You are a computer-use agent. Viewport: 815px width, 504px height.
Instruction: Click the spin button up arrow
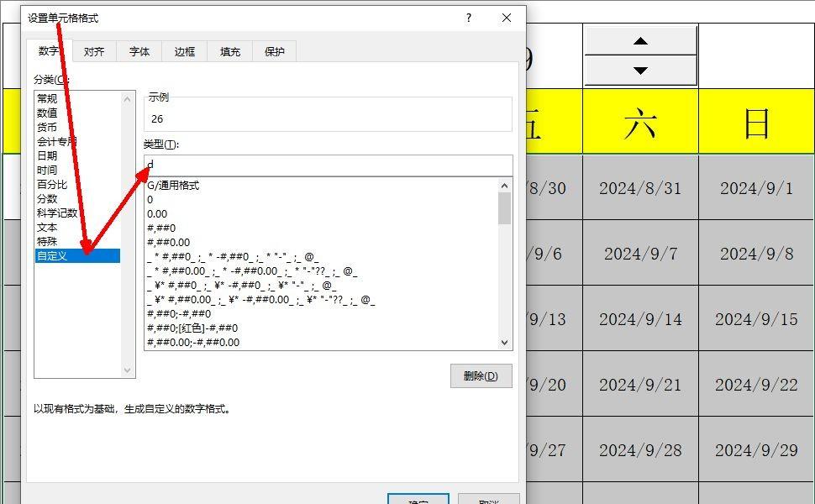pyautogui.click(x=640, y=40)
